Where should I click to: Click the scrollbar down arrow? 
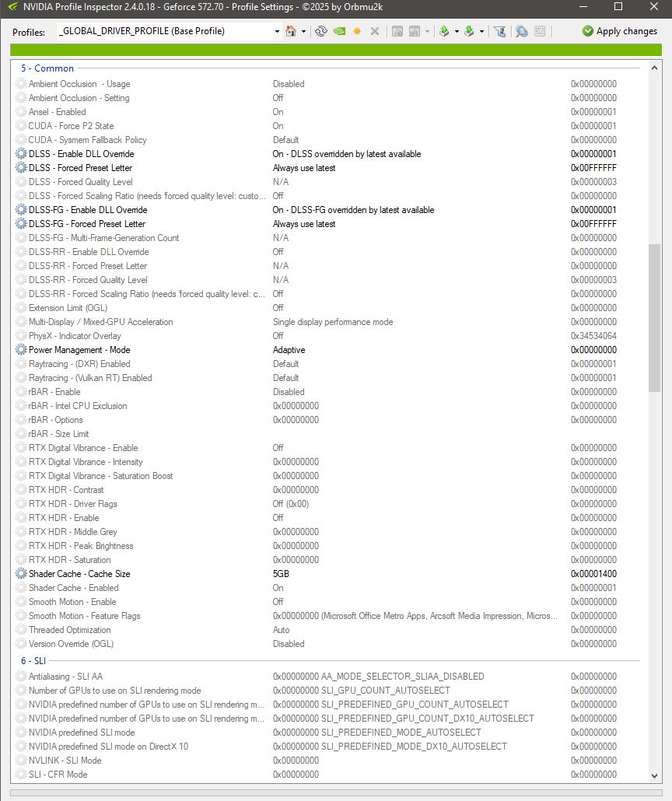click(654, 775)
